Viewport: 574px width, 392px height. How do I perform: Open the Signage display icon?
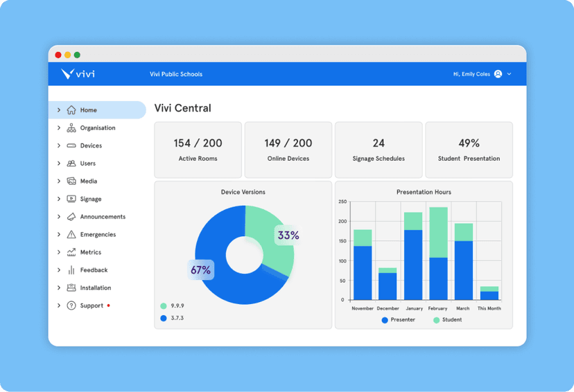71,199
